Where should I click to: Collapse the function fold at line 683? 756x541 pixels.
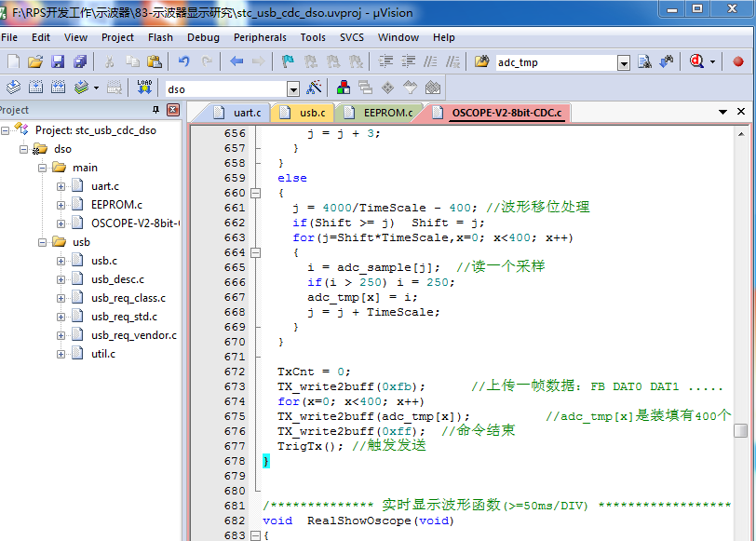(255, 535)
